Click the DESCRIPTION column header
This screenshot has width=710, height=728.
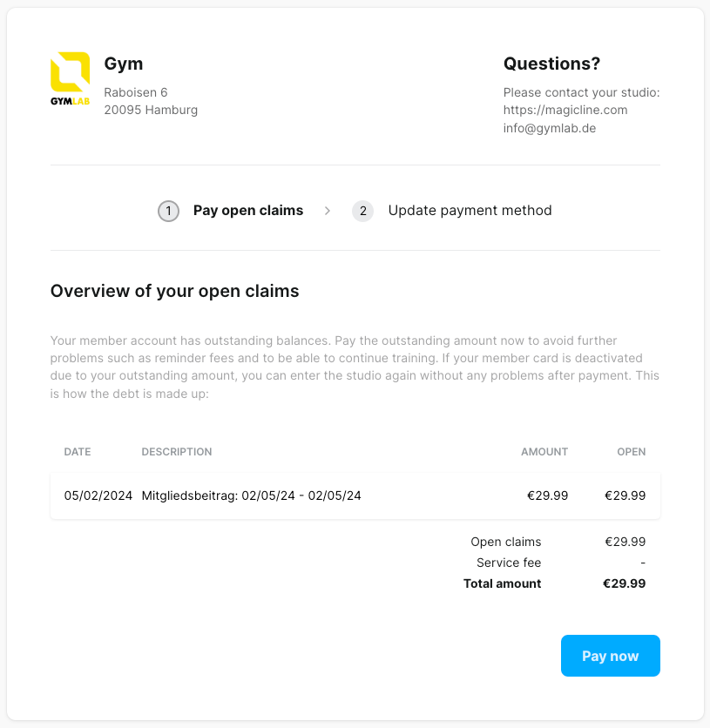[177, 452]
